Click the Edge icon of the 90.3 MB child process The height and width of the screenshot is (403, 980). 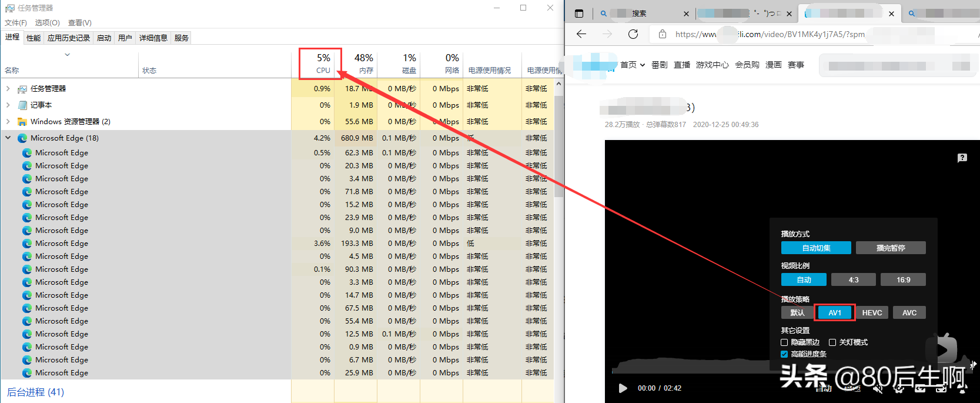(x=27, y=269)
